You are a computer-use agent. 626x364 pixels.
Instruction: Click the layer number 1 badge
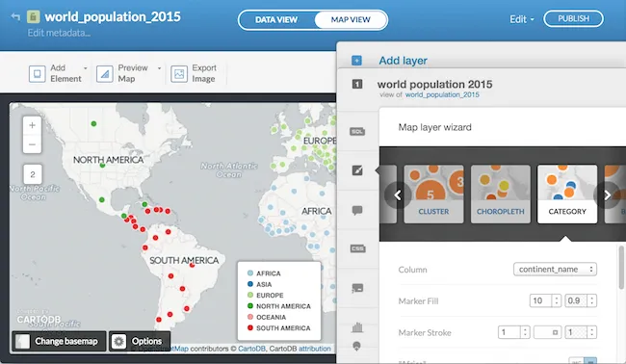pyautogui.click(x=357, y=84)
